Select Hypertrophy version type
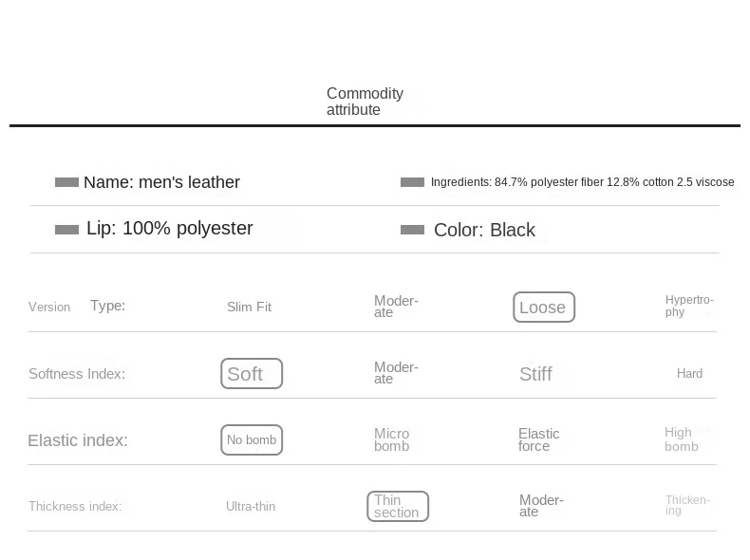 [x=689, y=306]
